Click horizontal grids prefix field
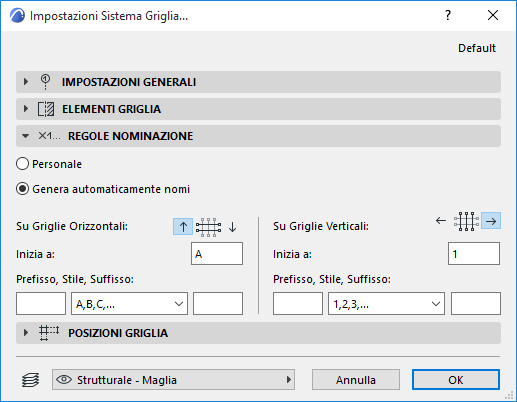This screenshot has width=517, height=402. coord(41,304)
